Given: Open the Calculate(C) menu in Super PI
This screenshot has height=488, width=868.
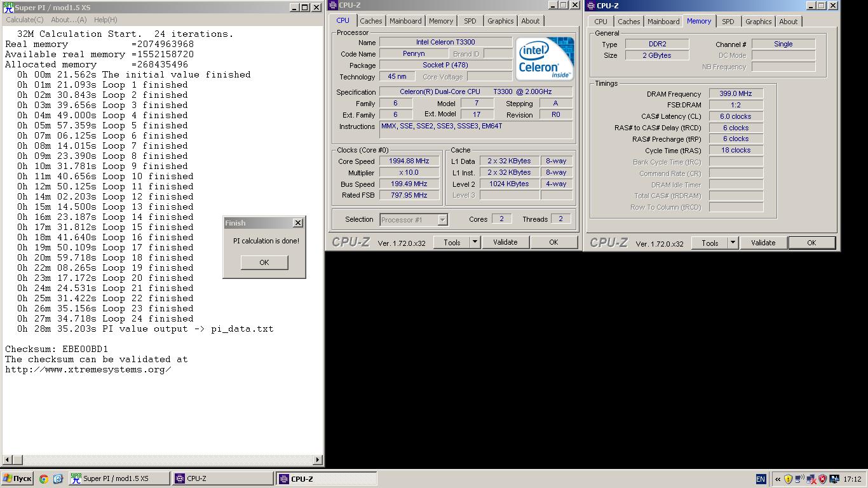Looking at the screenshot, I should click(x=25, y=20).
